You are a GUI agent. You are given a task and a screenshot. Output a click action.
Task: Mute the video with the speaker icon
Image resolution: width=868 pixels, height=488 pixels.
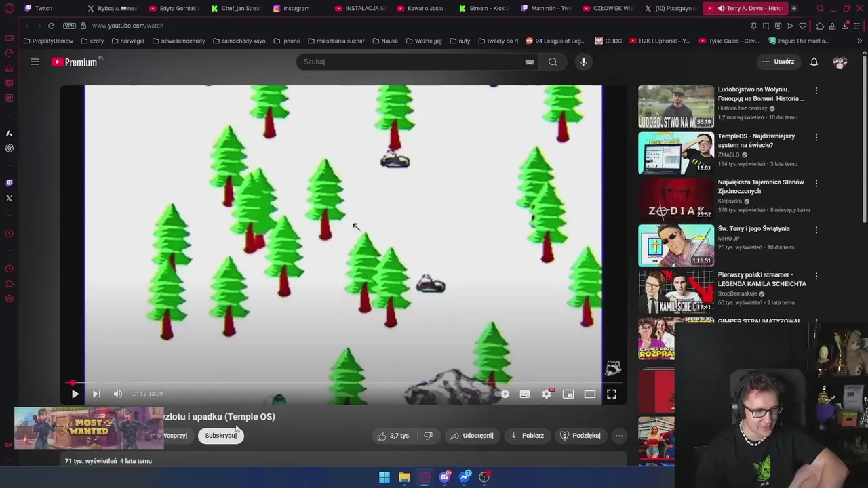tap(118, 394)
